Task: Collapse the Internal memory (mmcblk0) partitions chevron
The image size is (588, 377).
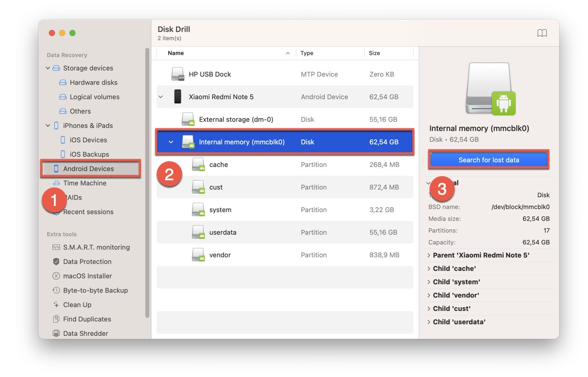Action: pyautogui.click(x=171, y=142)
